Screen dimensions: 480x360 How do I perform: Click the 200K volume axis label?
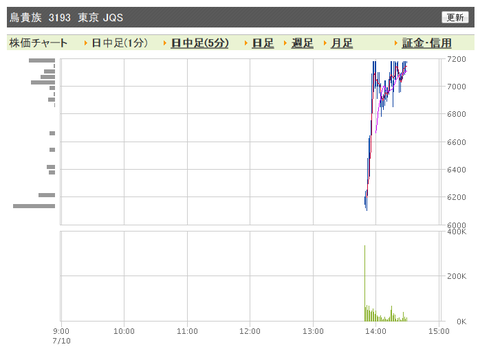tap(456, 276)
